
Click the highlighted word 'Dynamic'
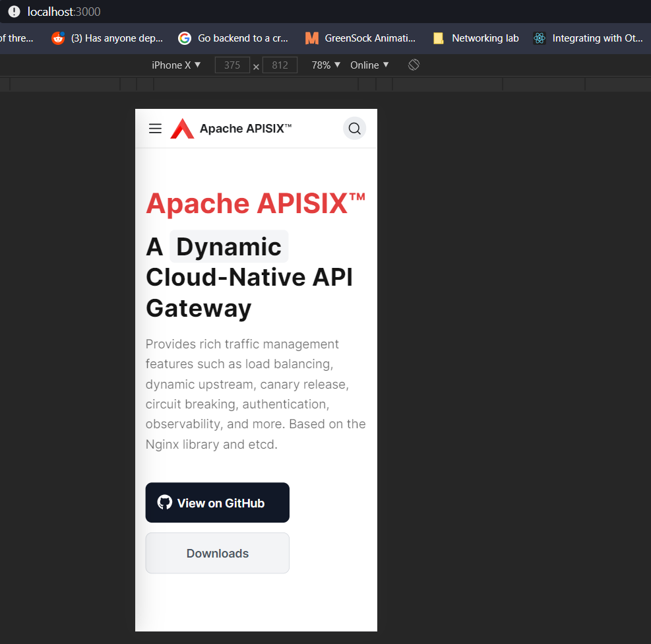pos(229,247)
